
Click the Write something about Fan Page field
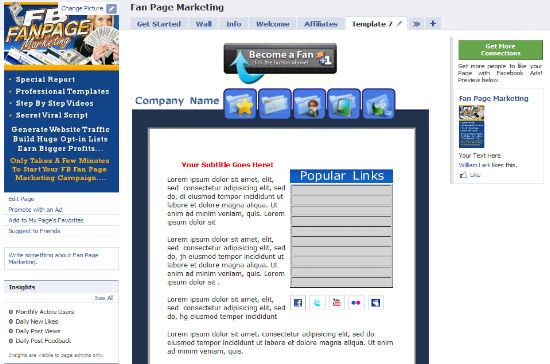point(61,258)
